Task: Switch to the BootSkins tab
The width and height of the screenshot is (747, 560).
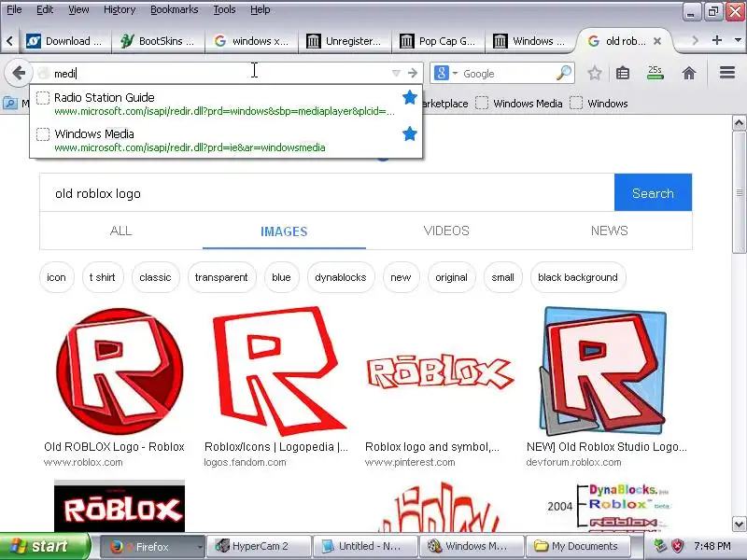Action: point(158,41)
